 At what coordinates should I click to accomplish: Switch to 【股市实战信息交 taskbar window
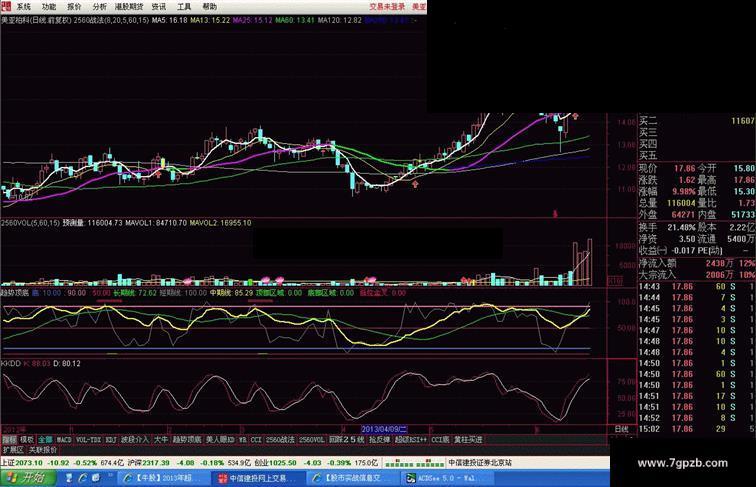[x=352, y=478]
